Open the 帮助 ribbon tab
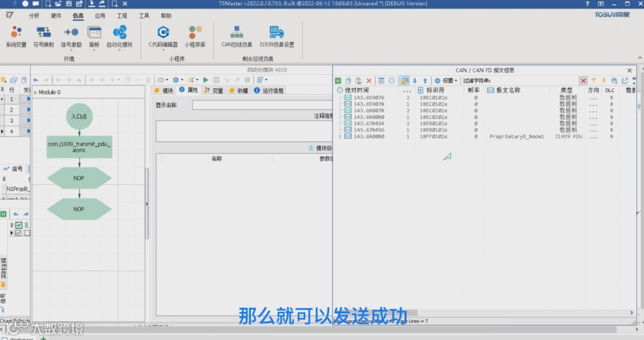 [166, 16]
